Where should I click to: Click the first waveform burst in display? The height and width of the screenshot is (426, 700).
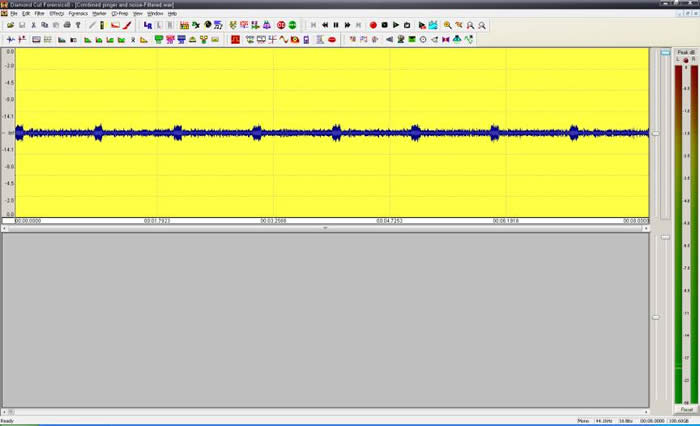tap(19, 133)
